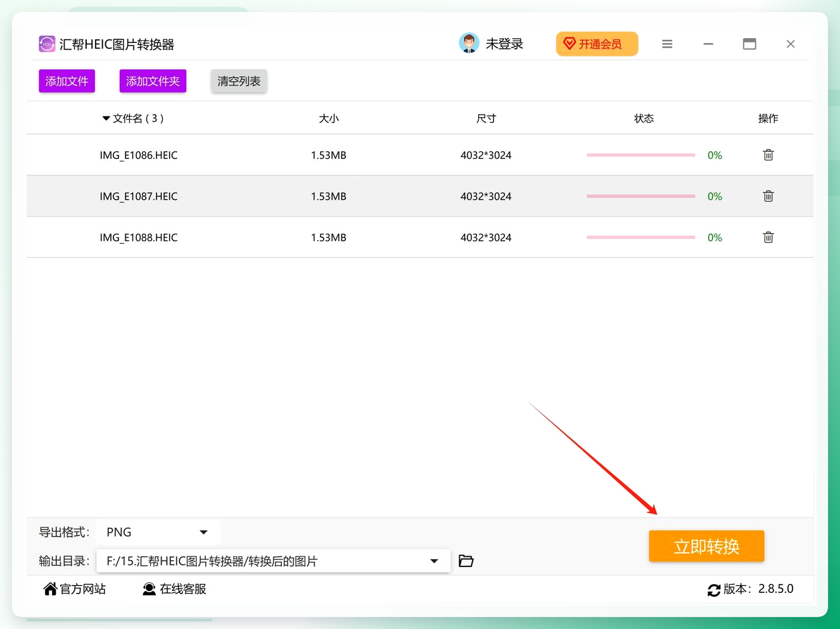Expand the output directory path dropdown
The image size is (840, 629).
pos(434,561)
